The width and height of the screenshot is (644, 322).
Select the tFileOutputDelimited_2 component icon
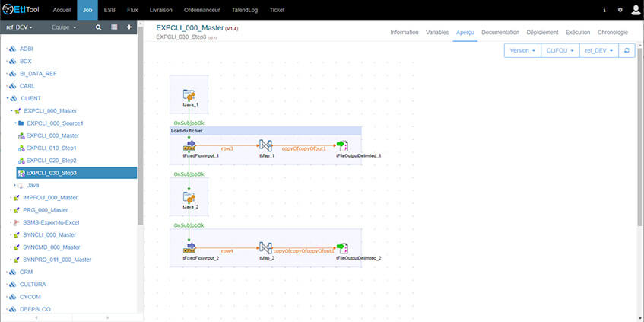click(342, 248)
